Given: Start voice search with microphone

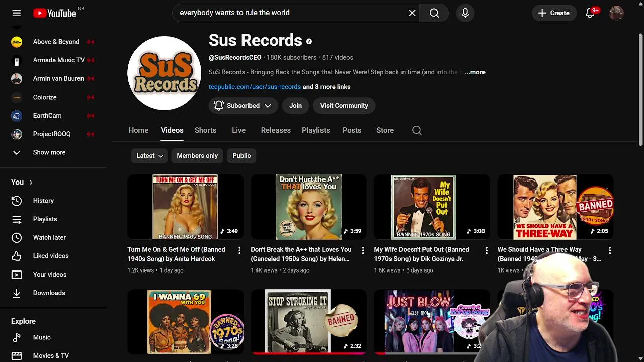Looking at the screenshot, I should [465, 13].
